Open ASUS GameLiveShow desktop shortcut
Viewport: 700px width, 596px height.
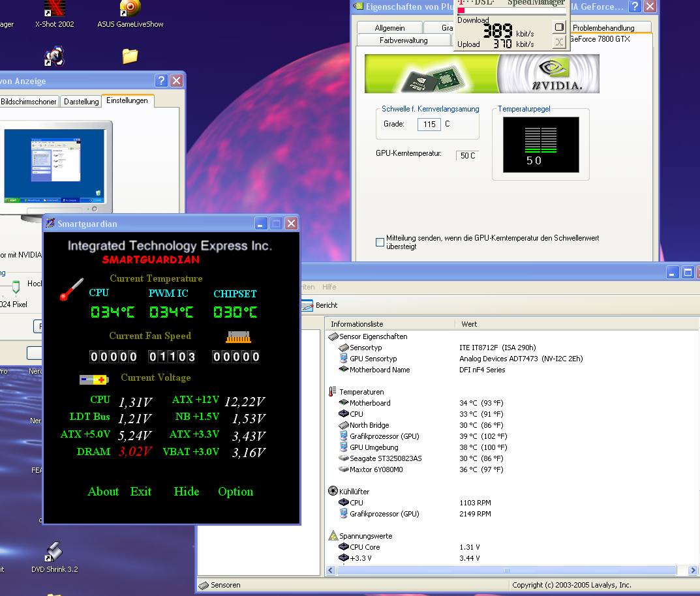point(130,14)
